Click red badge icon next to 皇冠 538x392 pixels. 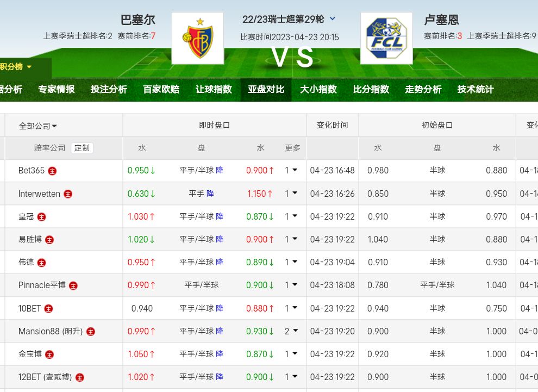(x=41, y=217)
